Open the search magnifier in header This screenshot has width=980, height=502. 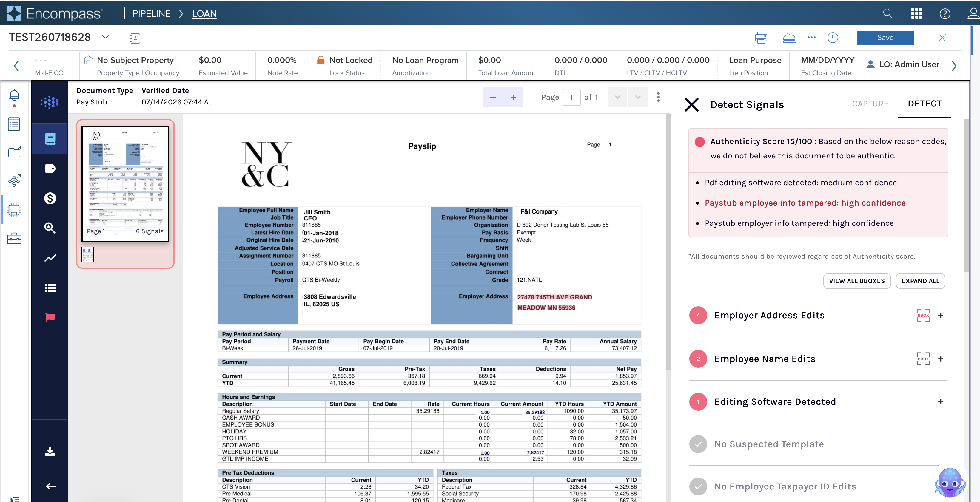click(x=887, y=14)
